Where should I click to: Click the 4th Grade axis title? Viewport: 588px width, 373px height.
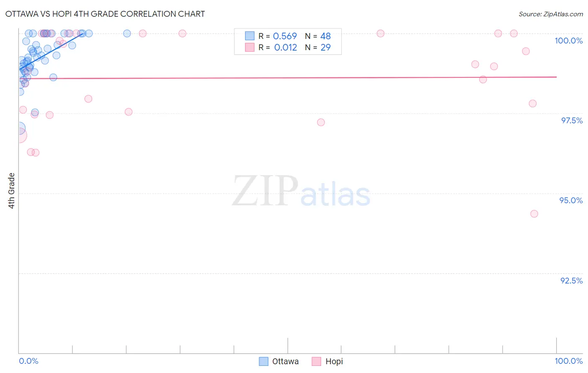pos(11,191)
